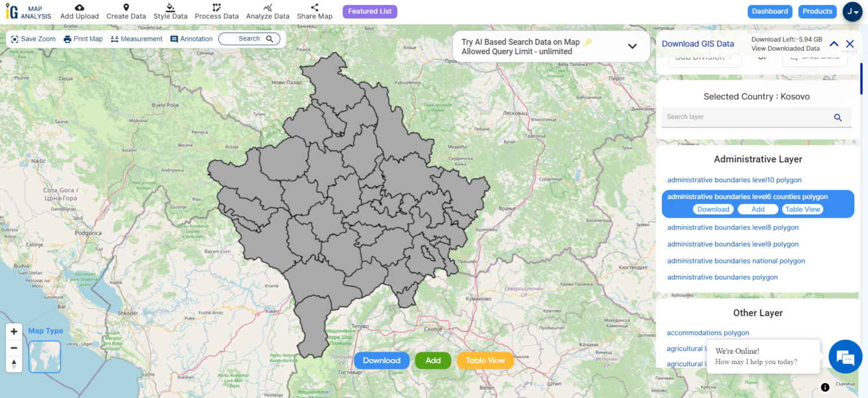The height and width of the screenshot is (398, 868).
Task: Select the Save Zoom icon
Action: pyautogui.click(x=14, y=38)
